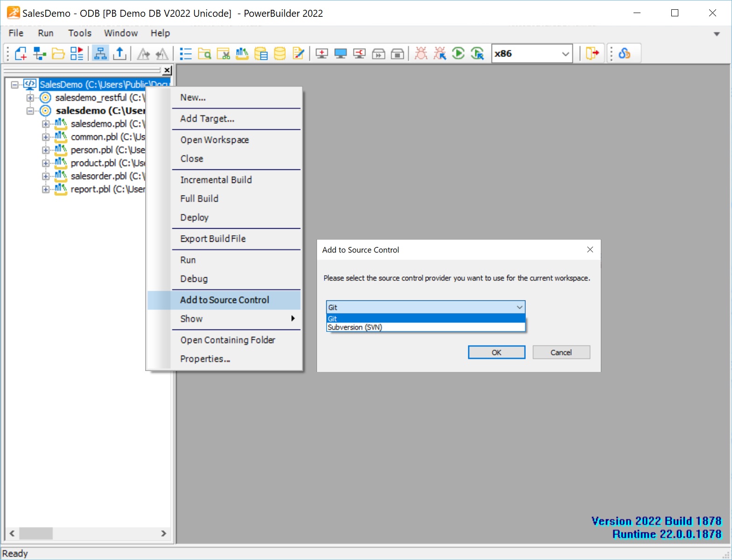This screenshot has width=732, height=560.
Task: Expand the salesorder.pbl library node
Action: 45,176
